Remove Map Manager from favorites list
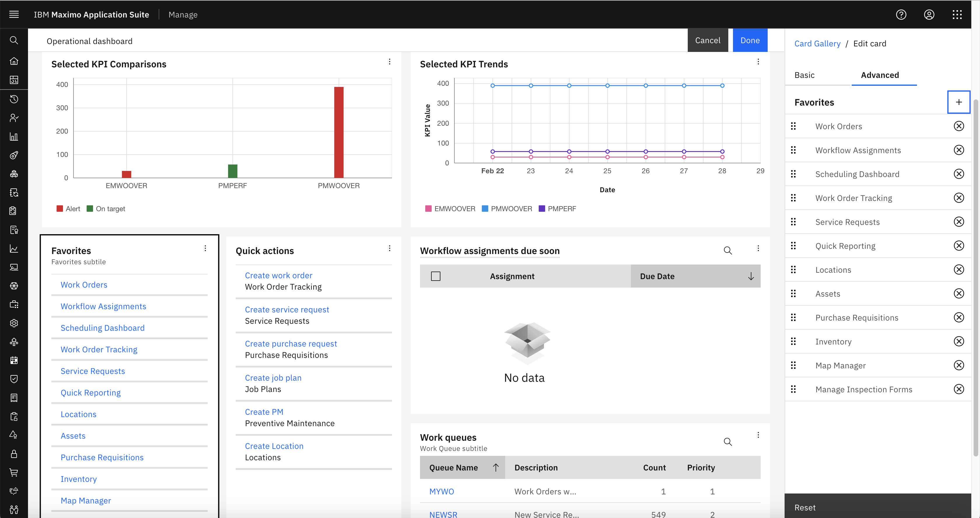The height and width of the screenshot is (518, 980). 959,365
